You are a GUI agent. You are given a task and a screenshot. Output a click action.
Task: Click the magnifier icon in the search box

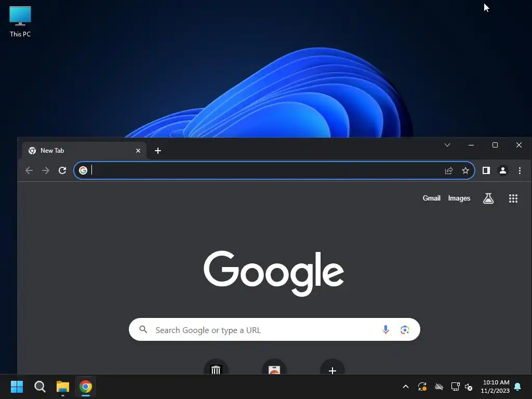point(143,329)
